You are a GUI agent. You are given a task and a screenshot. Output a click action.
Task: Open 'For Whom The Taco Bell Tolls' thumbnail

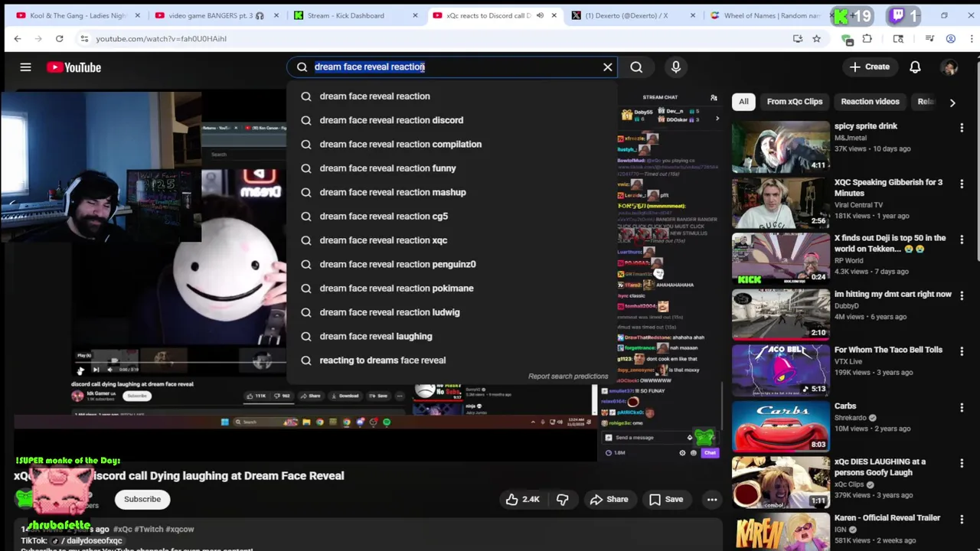point(780,370)
